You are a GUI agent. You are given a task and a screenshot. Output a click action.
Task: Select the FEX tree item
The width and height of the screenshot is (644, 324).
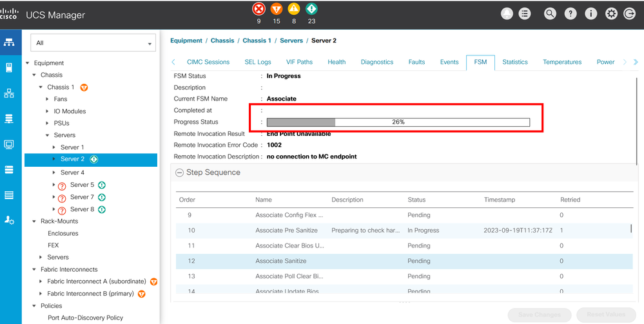click(54, 245)
